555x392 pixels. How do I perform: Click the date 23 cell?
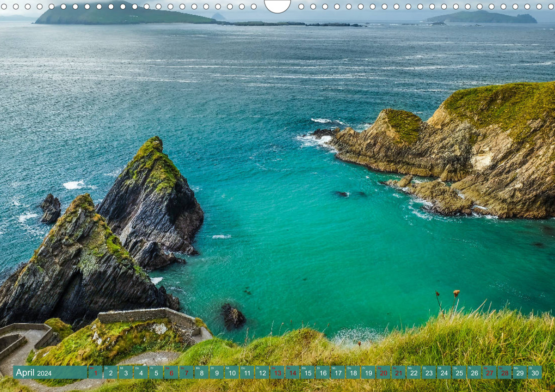click(x=429, y=373)
